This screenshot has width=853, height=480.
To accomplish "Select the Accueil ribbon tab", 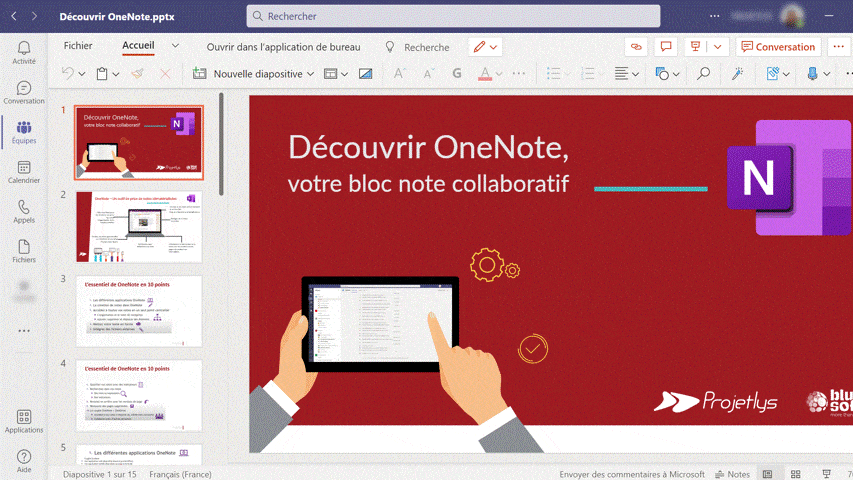I will [x=138, y=46].
